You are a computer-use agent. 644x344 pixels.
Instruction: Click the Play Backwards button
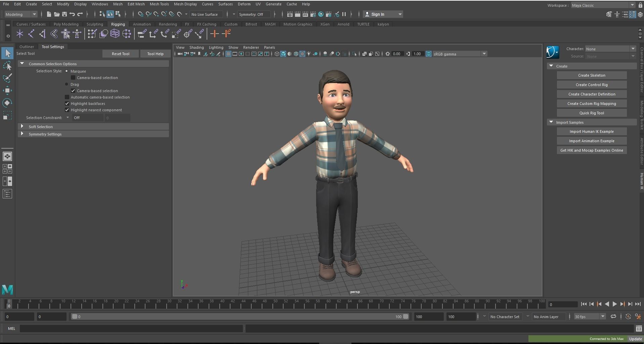607,304
